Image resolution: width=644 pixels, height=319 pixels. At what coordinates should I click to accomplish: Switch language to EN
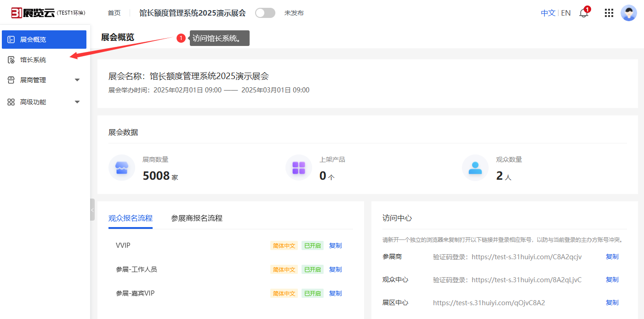pos(566,13)
